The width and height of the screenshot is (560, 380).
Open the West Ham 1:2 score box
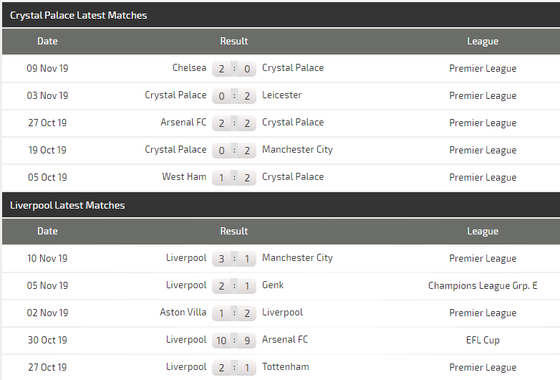(x=234, y=178)
